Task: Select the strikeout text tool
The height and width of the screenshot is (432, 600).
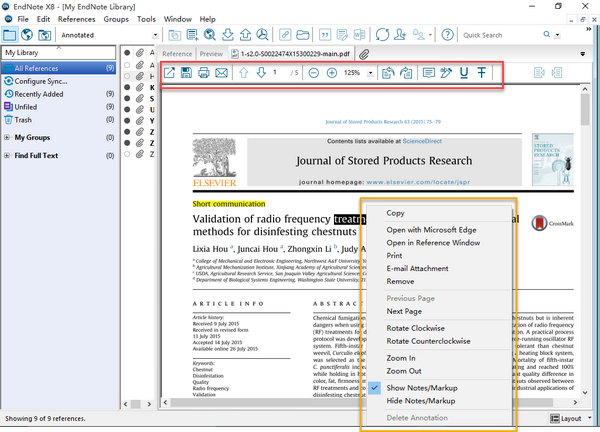Action: pyautogui.click(x=482, y=73)
